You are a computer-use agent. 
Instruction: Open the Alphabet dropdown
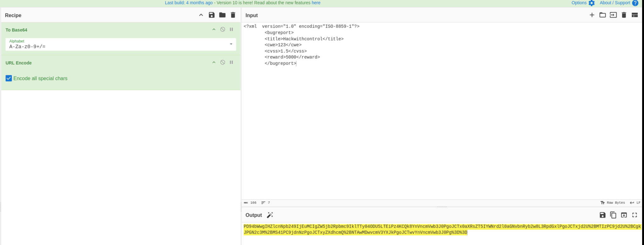(x=231, y=44)
